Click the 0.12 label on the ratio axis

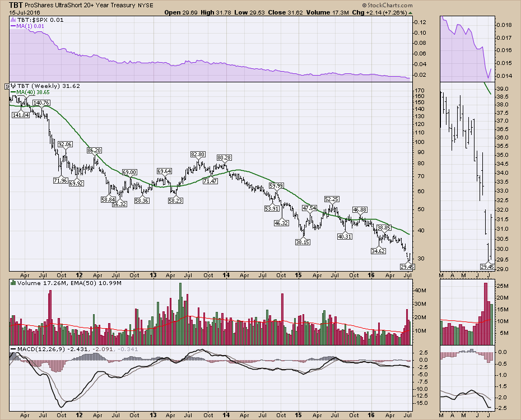(x=421, y=22)
